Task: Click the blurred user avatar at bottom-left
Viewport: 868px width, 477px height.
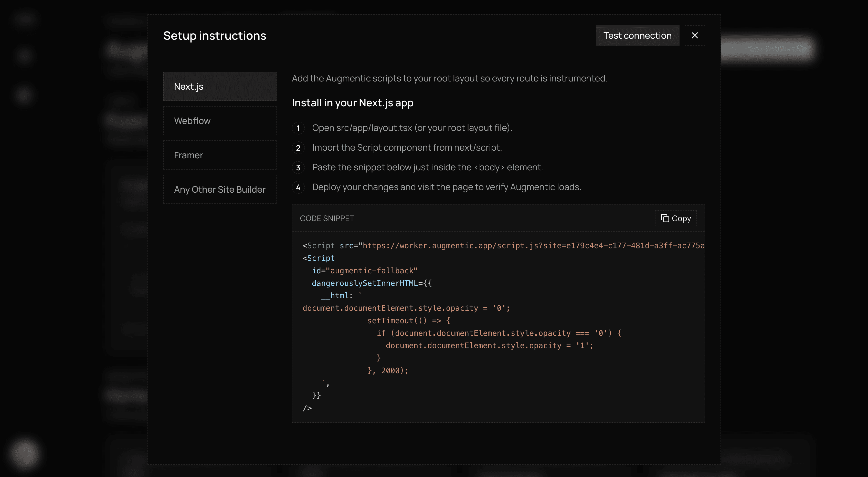Action: (x=25, y=453)
